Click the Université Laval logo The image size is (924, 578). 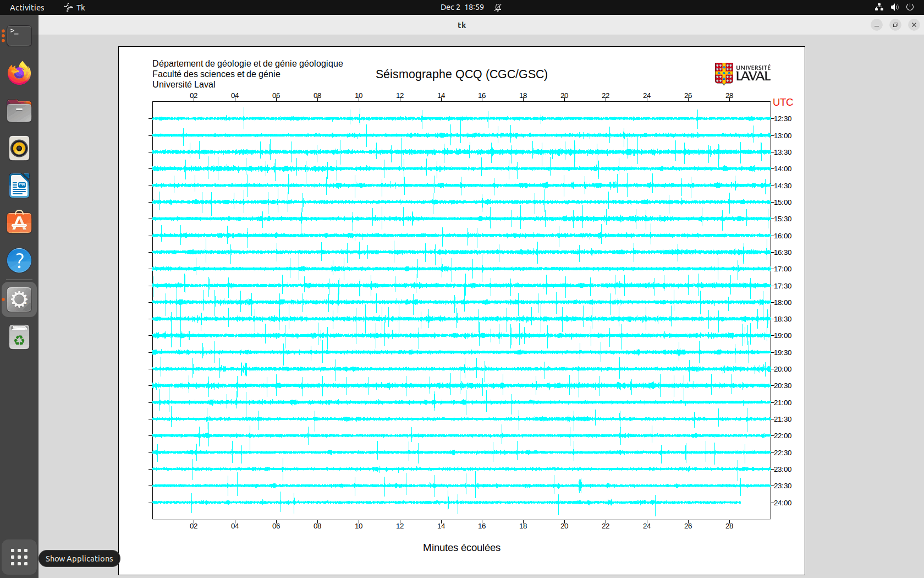(743, 74)
